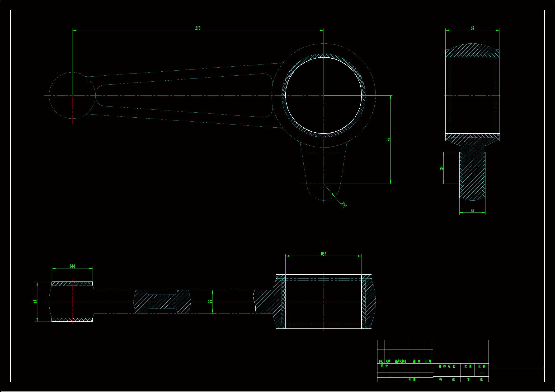This screenshot has height=392, width=555.
Task: Click the 更改文件名 title block cell
Action: [x=400, y=361]
